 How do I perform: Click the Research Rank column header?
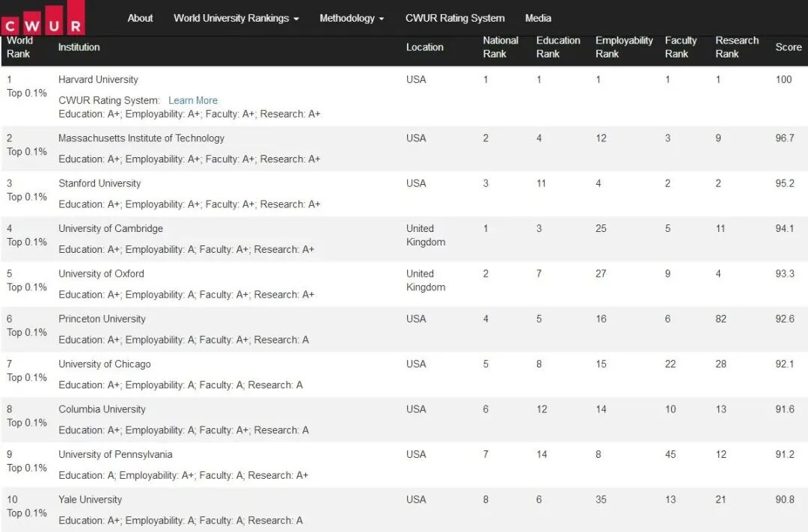(737, 47)
